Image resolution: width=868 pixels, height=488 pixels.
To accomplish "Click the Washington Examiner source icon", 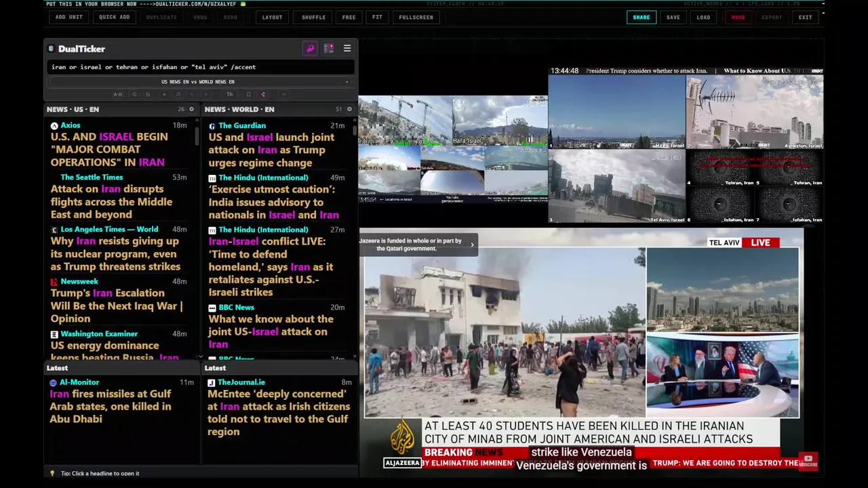I will [54, 334].
